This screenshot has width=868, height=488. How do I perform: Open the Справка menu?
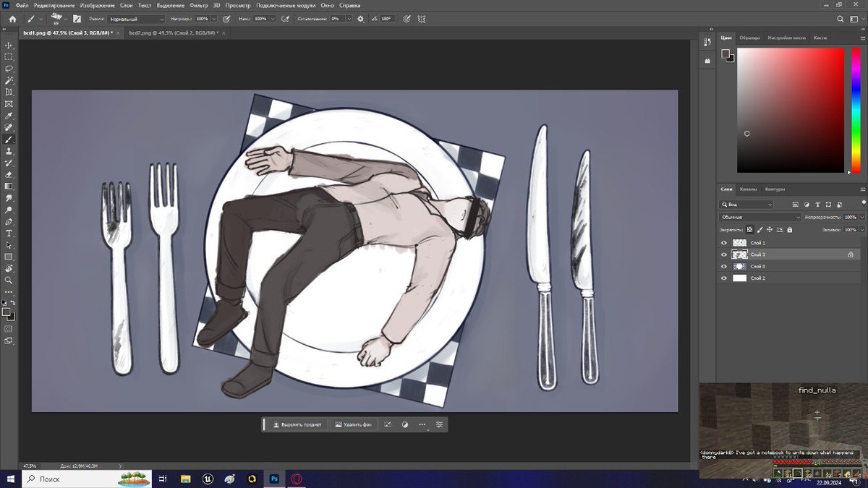point(349,5)
